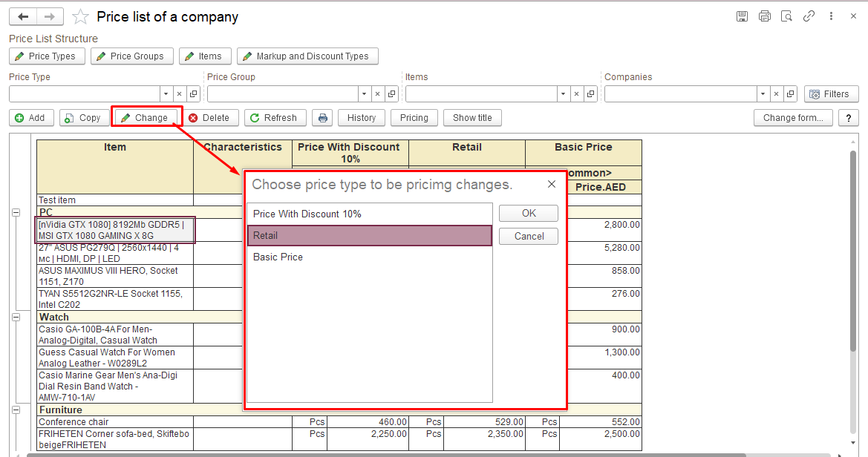Click into the Price Type input field

click(x=84, y=94)
